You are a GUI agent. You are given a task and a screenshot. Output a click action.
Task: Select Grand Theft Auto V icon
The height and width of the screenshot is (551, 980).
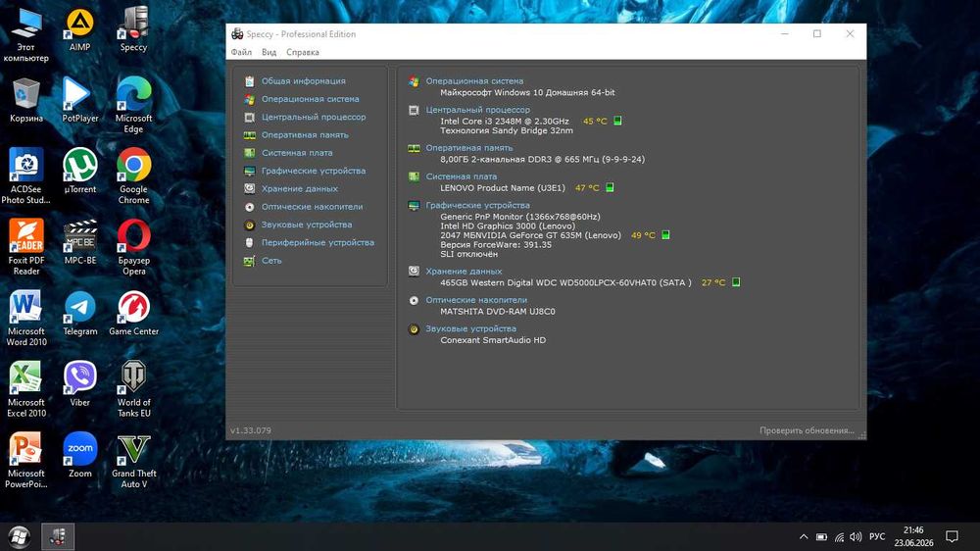click(133, 461)
